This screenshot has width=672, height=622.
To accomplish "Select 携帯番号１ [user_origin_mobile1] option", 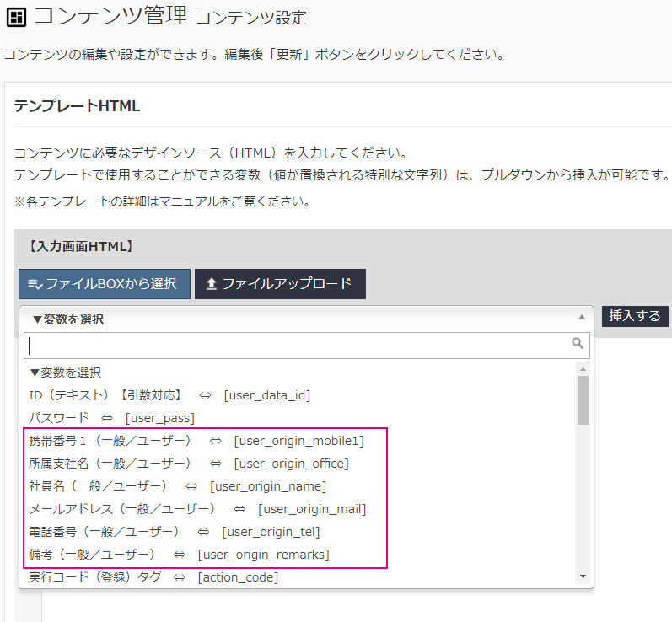I will [196, 440].
